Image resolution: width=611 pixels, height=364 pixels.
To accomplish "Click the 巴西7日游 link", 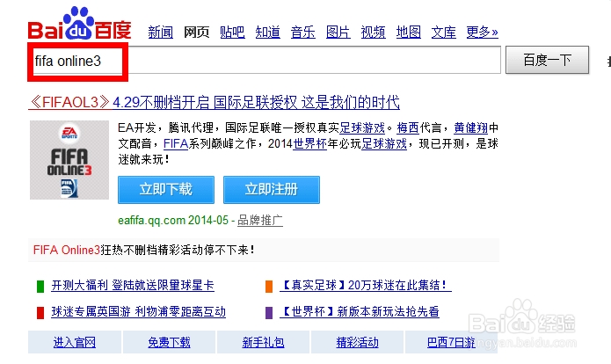I will point(451,343).
